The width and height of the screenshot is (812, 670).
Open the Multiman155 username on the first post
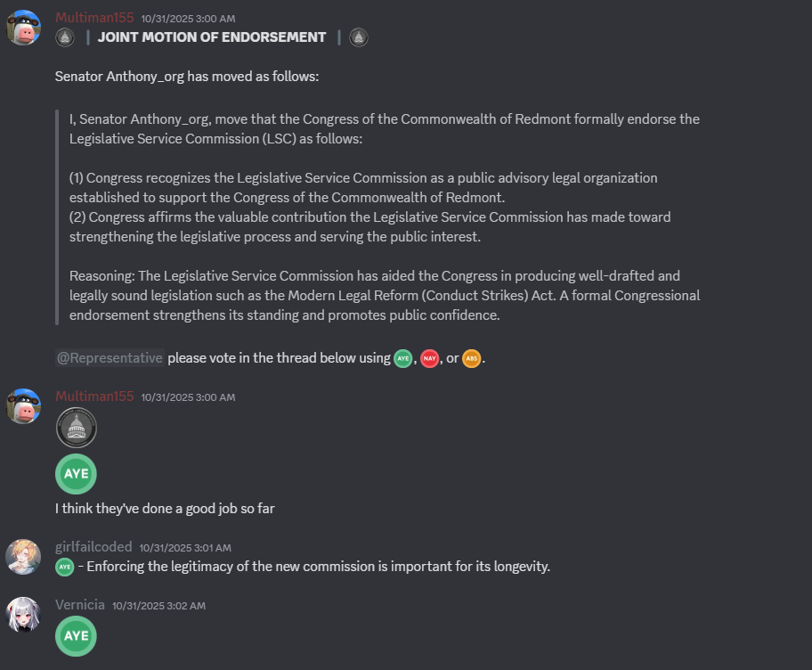click(94, 17)
